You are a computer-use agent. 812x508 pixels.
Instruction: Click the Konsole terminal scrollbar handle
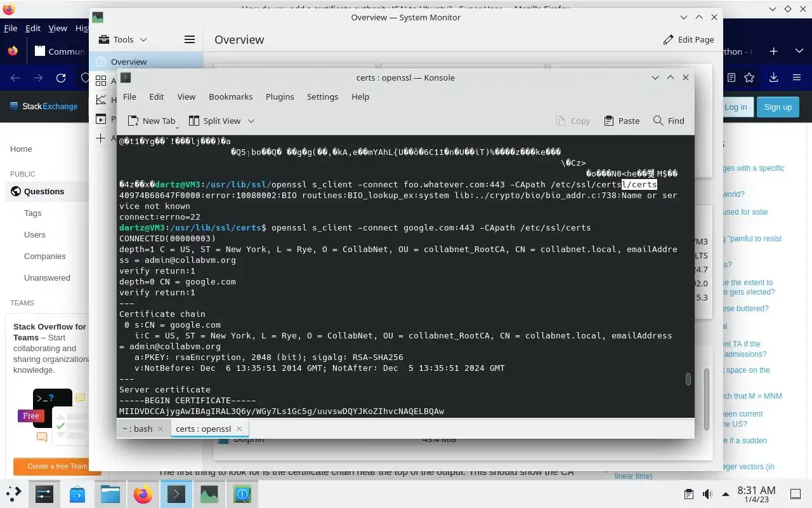point(688,379)
